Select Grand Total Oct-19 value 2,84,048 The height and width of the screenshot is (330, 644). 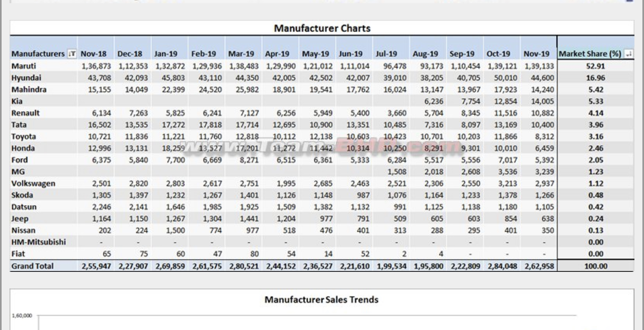[x=502, y=266]
